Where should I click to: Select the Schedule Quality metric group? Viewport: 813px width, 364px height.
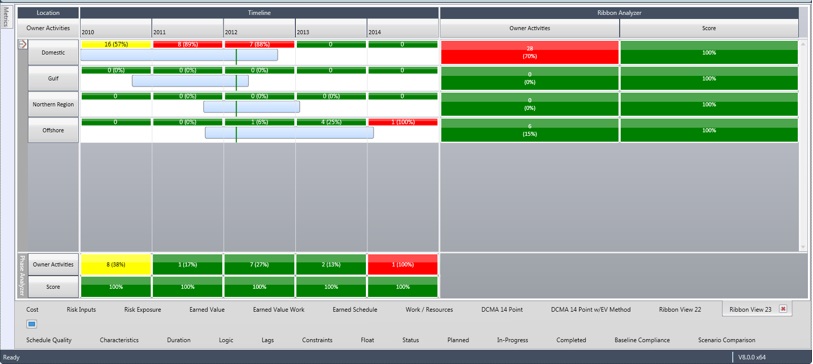point(49,340)
